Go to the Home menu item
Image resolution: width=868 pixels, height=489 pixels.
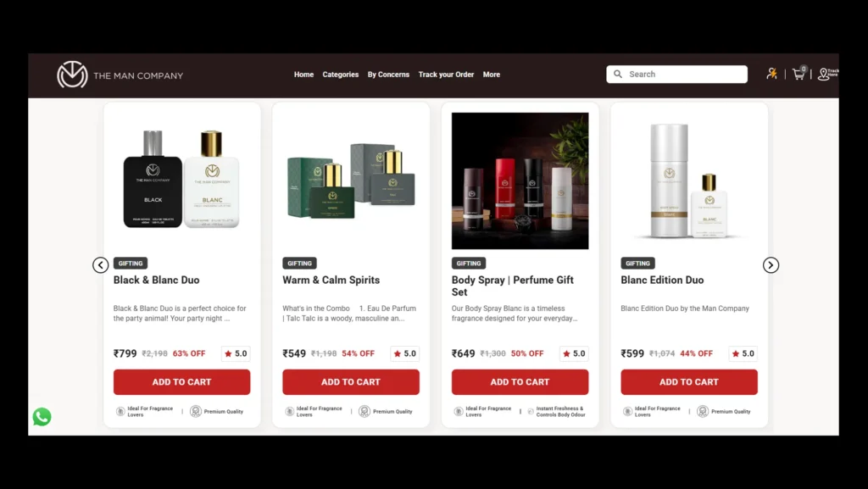[x=303, y=75]
